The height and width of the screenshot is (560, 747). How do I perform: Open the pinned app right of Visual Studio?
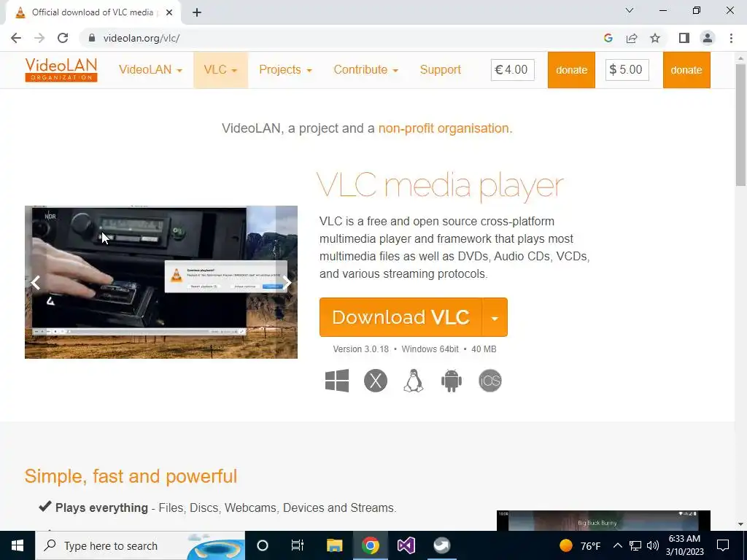coord(441,545)
